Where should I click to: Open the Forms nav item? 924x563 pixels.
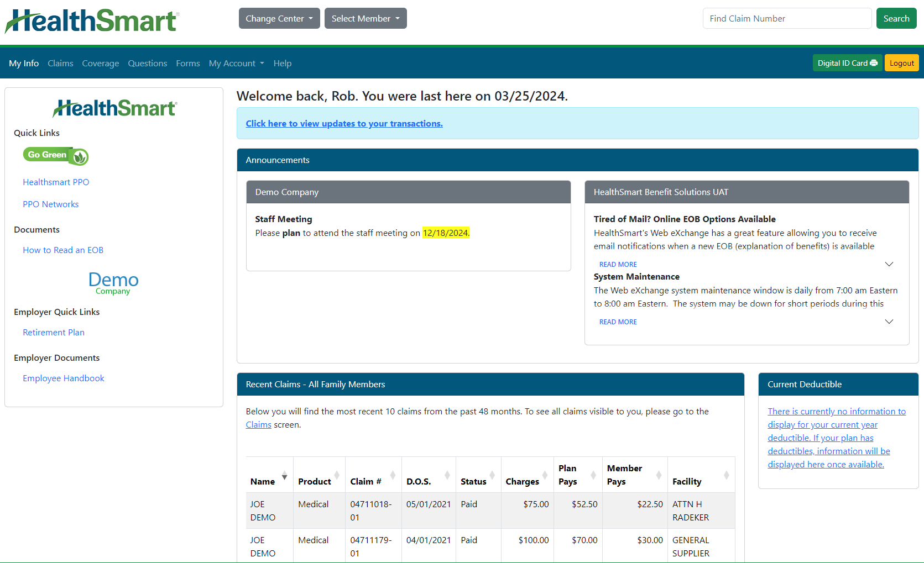[188, 64]
